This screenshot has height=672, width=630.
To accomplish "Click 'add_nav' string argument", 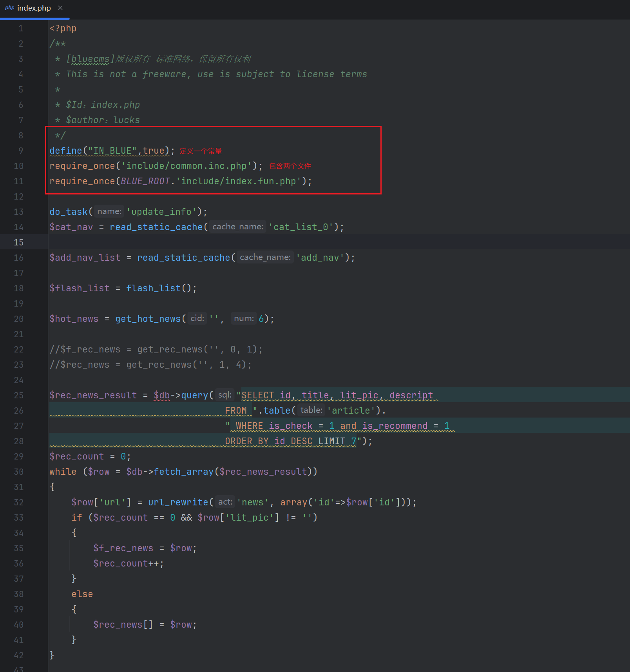I will (320, 258).
